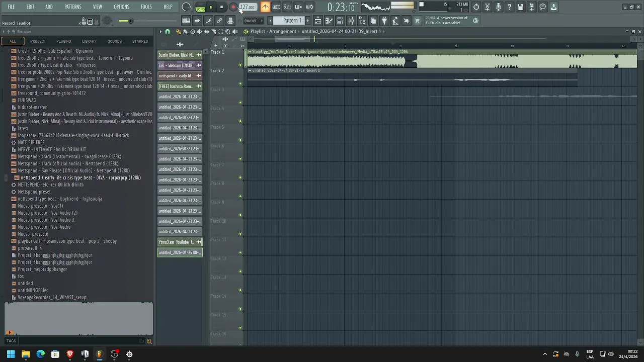Viewport: 644px width, 362px height.
Task: Select the zoom magnifier tool in playlist
Action: tap(227, 32)
